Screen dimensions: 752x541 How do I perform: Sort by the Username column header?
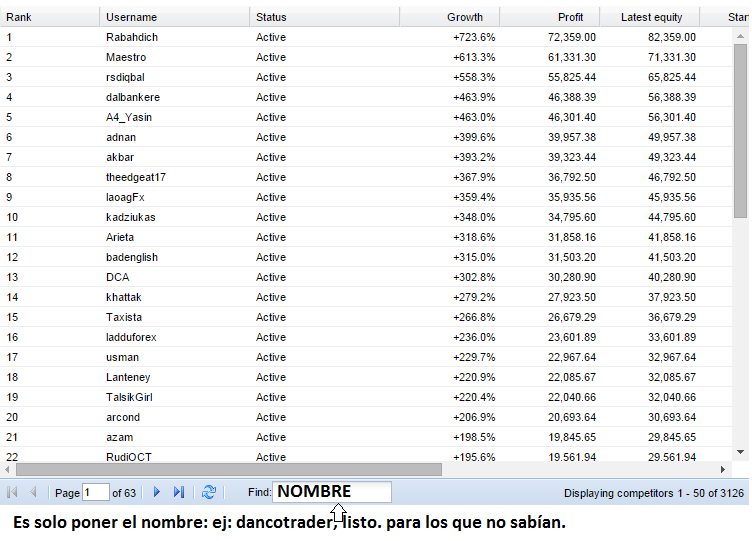[174, 17]
